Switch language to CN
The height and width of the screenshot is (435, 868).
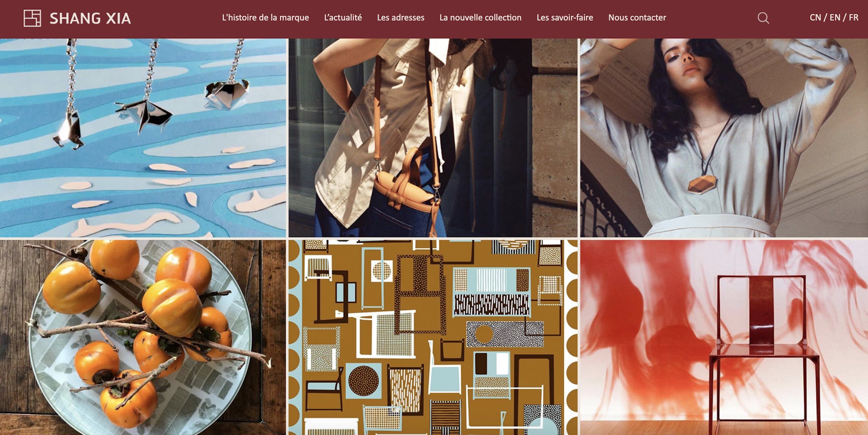(x=815, y=18)
